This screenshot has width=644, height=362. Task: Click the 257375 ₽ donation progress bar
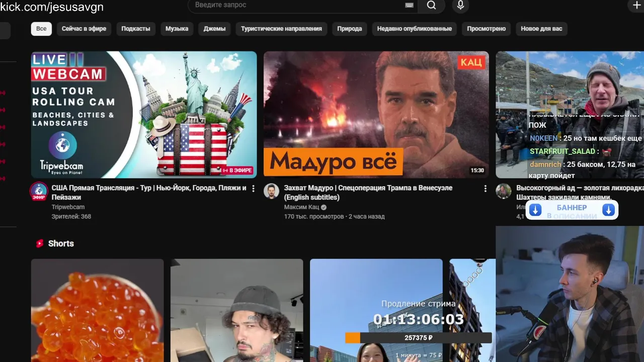pyautogui.click(x=419, y=338)
